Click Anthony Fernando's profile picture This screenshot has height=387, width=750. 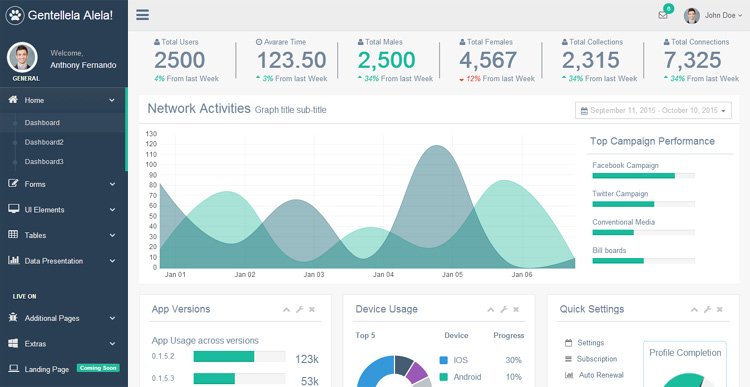22,57
